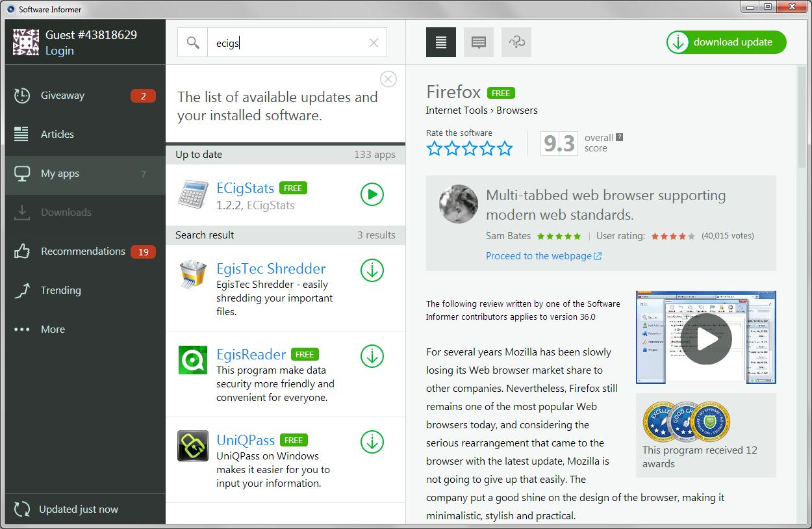812x529 pixels.
Task: Download UniQPass via green arrow icon
Action: pos(372,443)
